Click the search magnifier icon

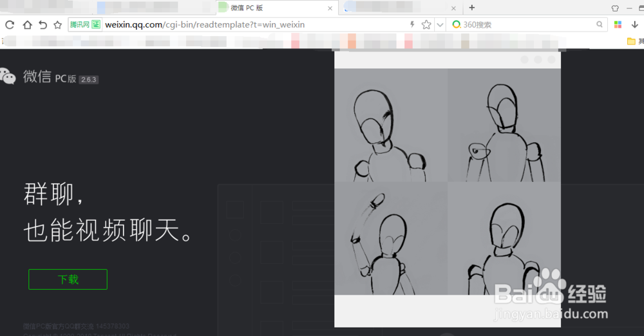tap(600, 24)
